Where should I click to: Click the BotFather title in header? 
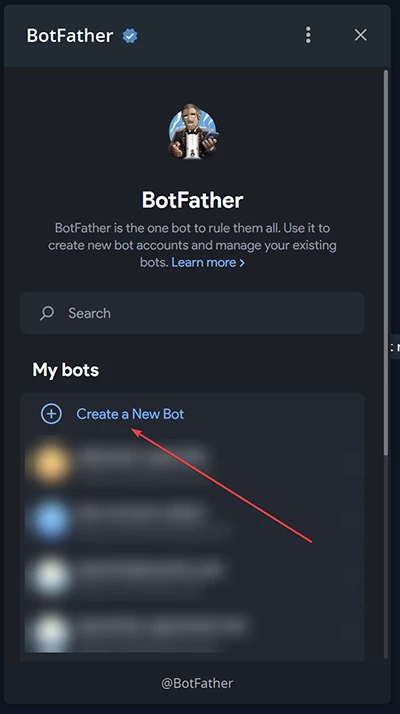(x=70, y=36)
